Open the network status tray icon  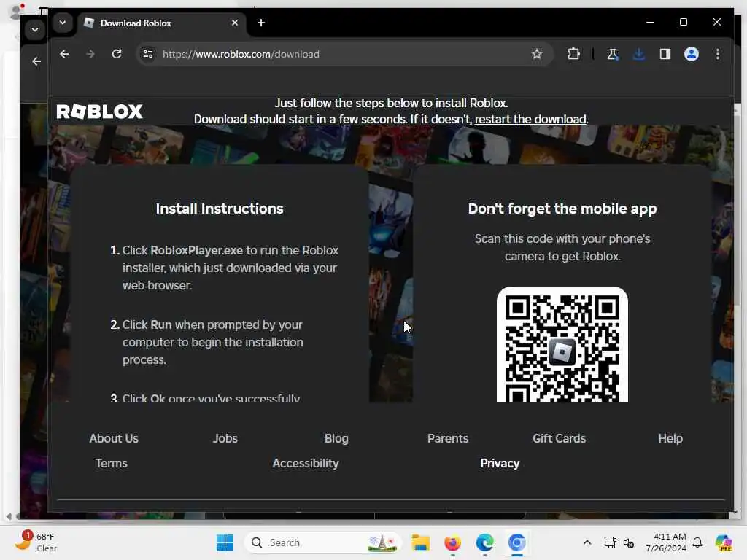(611, 542)
